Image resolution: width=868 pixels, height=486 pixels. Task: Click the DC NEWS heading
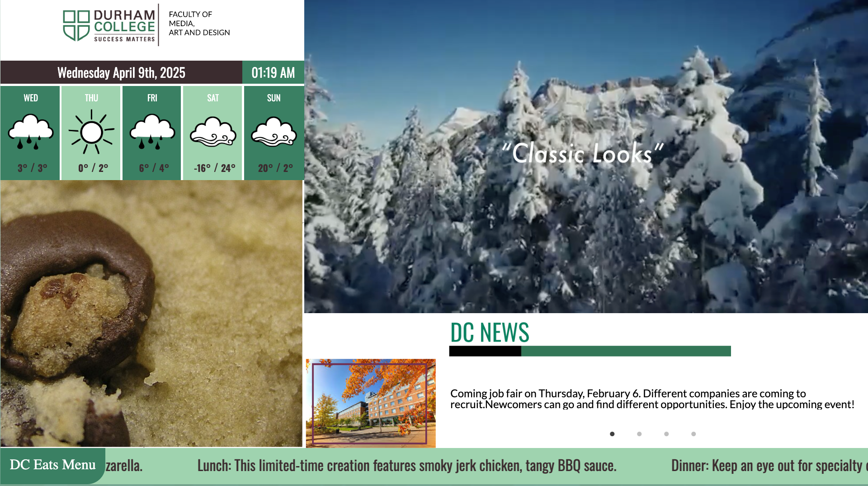tap(490, 333)
